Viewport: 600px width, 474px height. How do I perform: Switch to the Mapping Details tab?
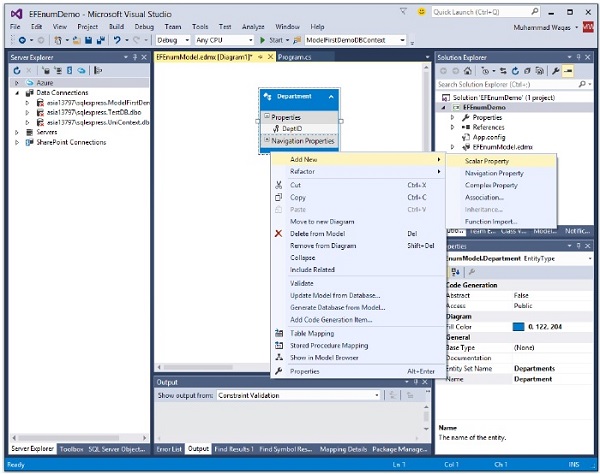[343, 449]
